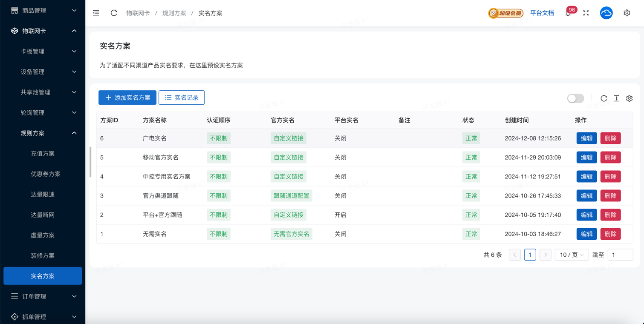Open the blue cloud user avatar
The width and height of the screenshot is (644, 324).
[x=606, y=13]
